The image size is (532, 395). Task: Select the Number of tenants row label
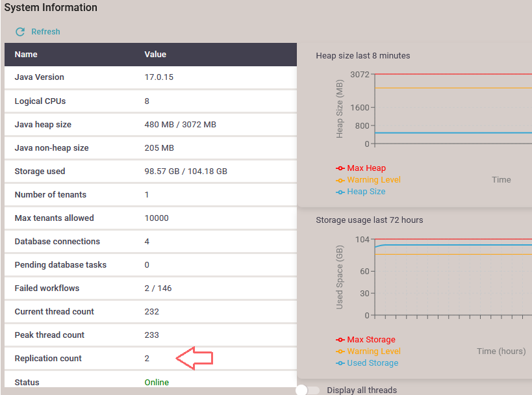[x=50, y=195]
